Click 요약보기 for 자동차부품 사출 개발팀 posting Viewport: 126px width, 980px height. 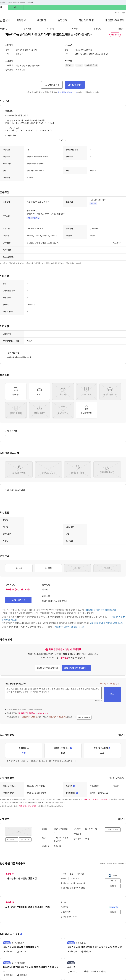click(113, 881)
